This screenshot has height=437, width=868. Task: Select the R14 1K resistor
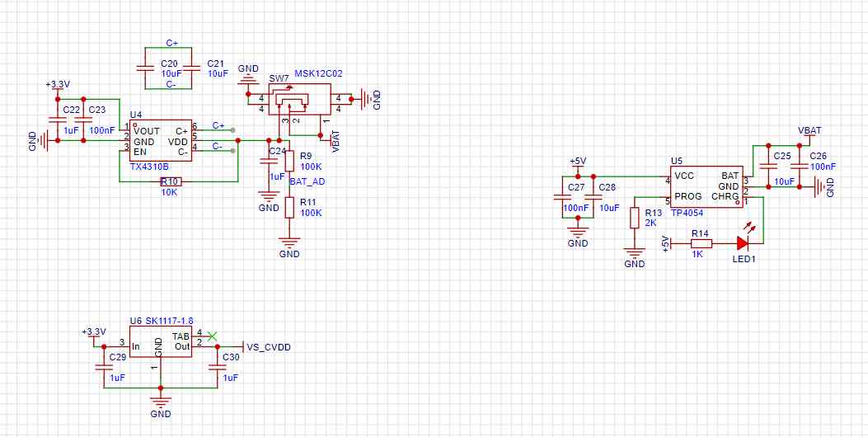pos(701,242)
